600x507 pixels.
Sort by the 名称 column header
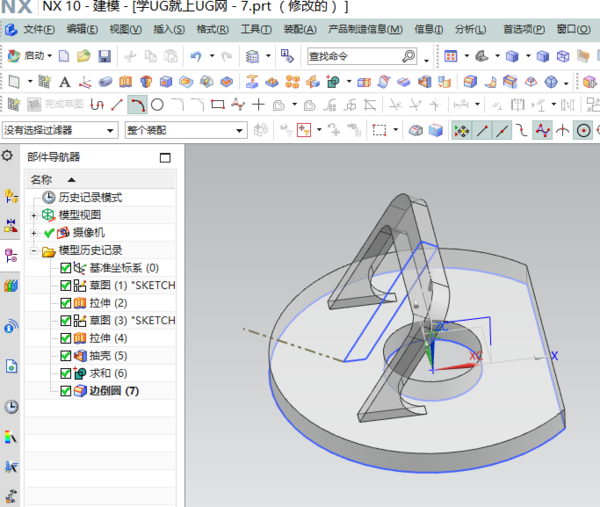tap(100, 179)
